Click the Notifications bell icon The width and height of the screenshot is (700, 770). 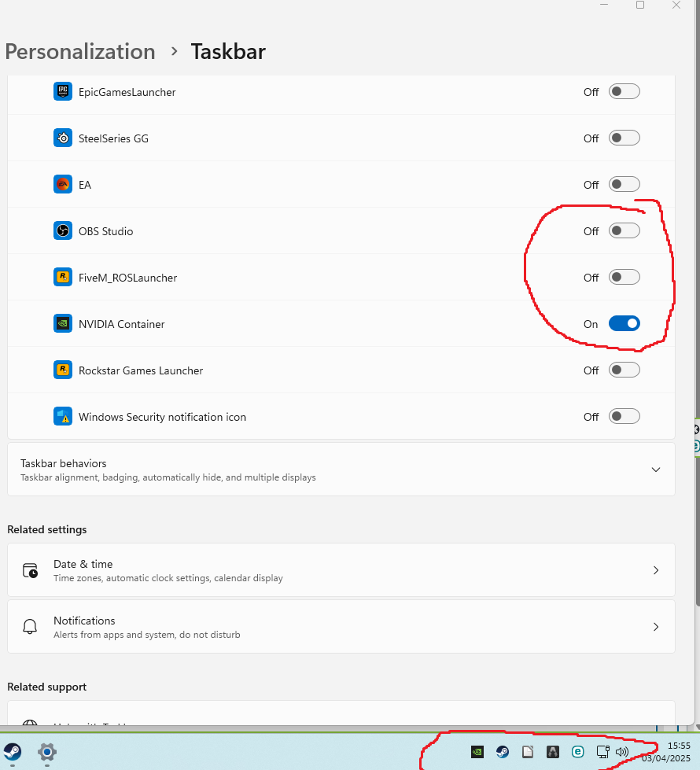point(30,627)
